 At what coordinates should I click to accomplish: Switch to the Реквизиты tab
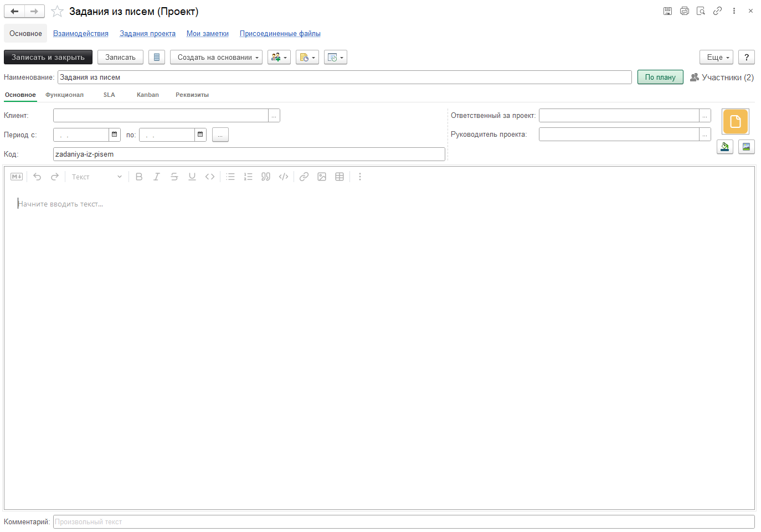192,95
